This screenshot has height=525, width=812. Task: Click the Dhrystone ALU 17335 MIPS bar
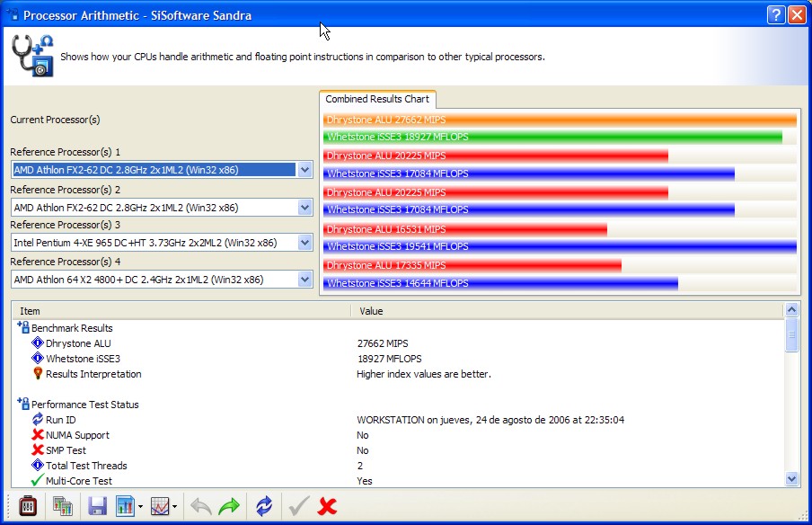click(472, 265)
